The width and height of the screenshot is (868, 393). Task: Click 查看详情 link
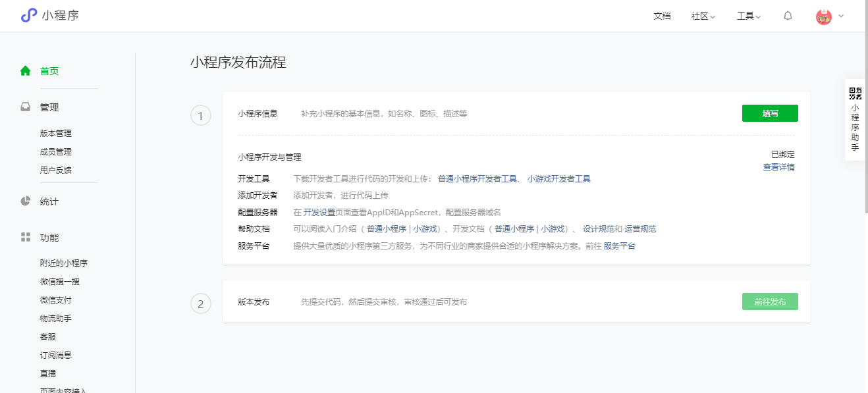coord(778,167)
